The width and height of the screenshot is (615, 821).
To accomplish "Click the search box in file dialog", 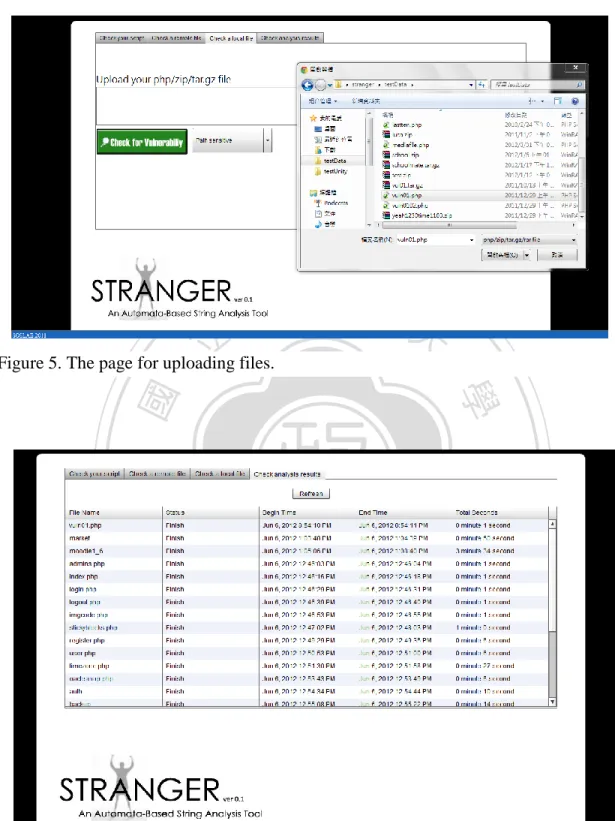I will 537,85.
